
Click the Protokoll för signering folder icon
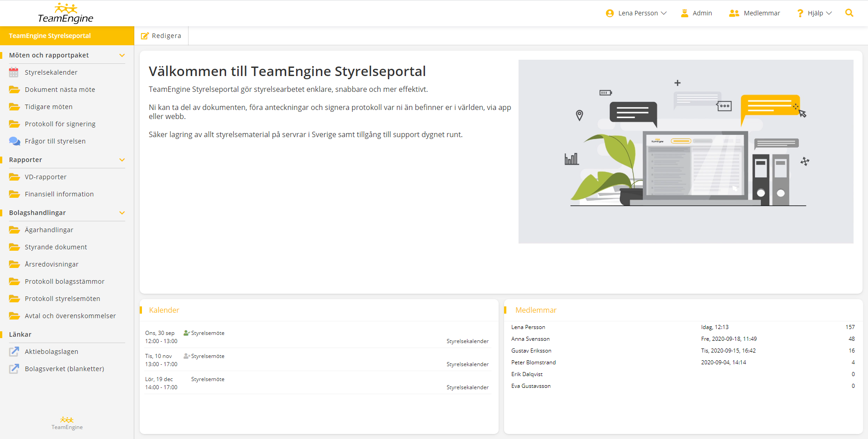(14, 124)
